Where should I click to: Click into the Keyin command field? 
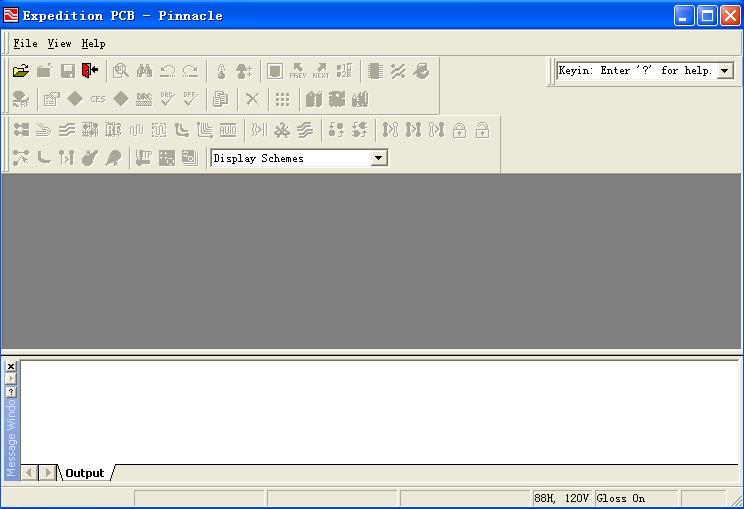(x=636, y=71)
